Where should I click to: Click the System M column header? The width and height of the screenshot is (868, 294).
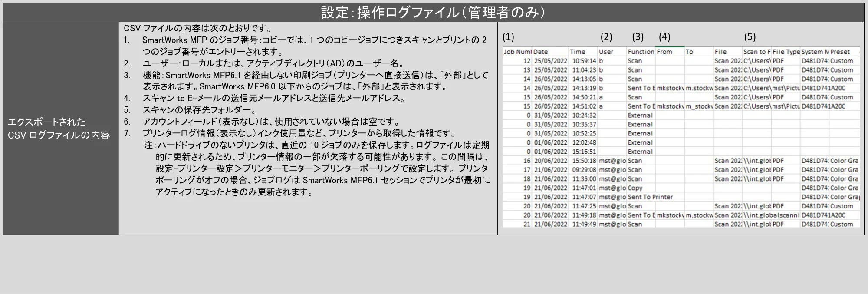(815, 52)
